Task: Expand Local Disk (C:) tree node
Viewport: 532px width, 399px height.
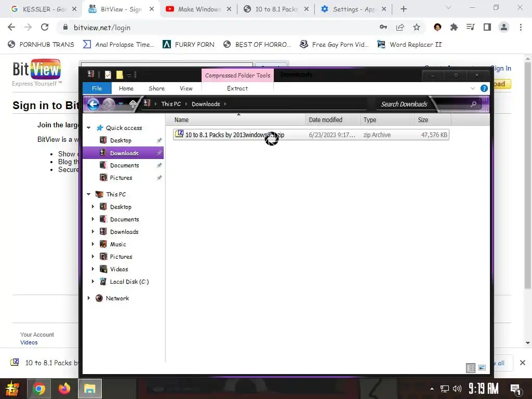Action: click(x=93, y=282)
